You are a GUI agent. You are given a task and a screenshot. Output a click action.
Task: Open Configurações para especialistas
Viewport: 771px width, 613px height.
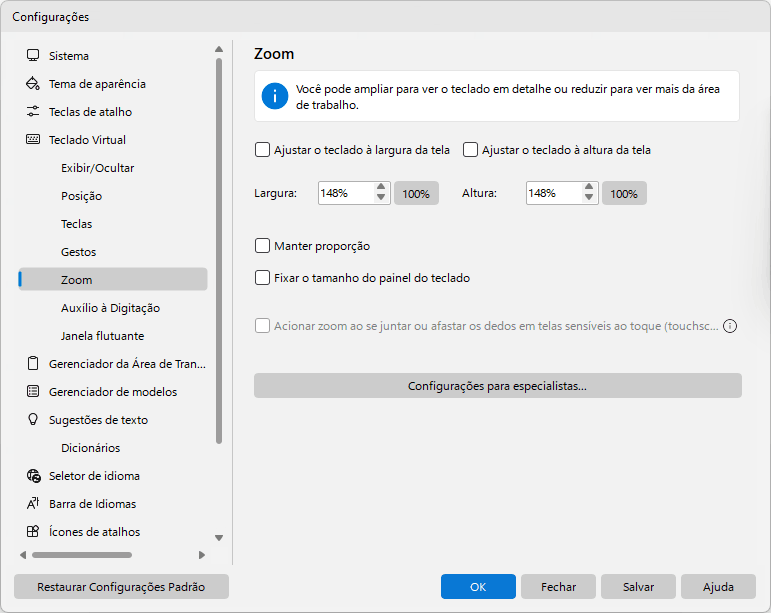498,386
